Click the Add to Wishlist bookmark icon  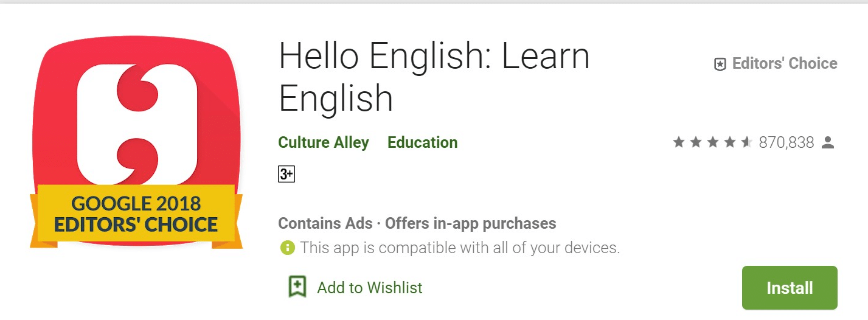297,287
